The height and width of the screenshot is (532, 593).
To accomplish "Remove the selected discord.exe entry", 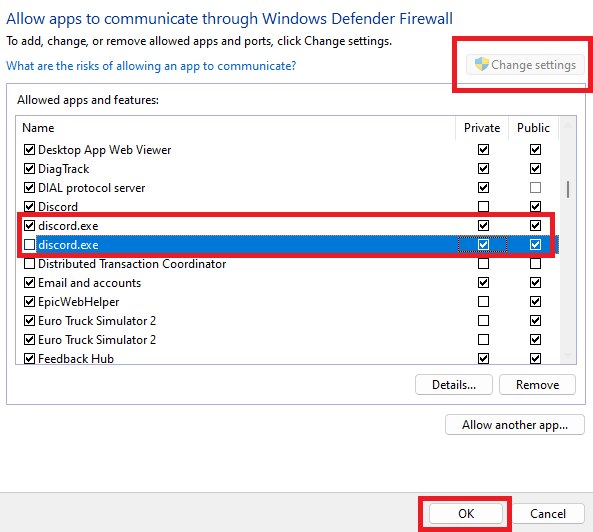I will [537, 385].
